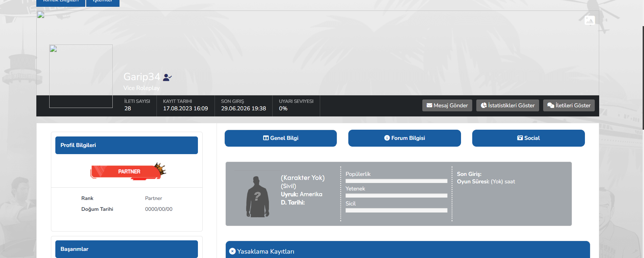Click the broken cover image icon
The height and width of the screenshot is (258, 644).
(41, 15)
